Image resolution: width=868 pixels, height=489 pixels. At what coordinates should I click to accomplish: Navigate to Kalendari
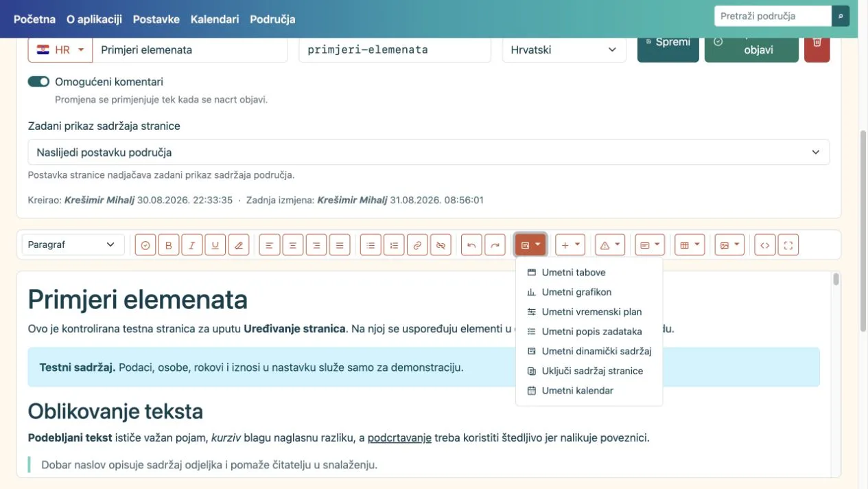coord(215,19)
